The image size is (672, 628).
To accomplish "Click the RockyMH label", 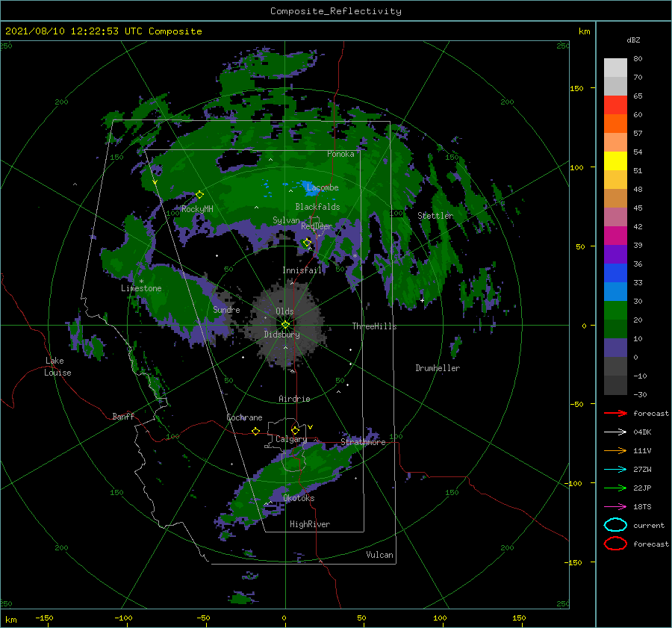I will 197,209.
